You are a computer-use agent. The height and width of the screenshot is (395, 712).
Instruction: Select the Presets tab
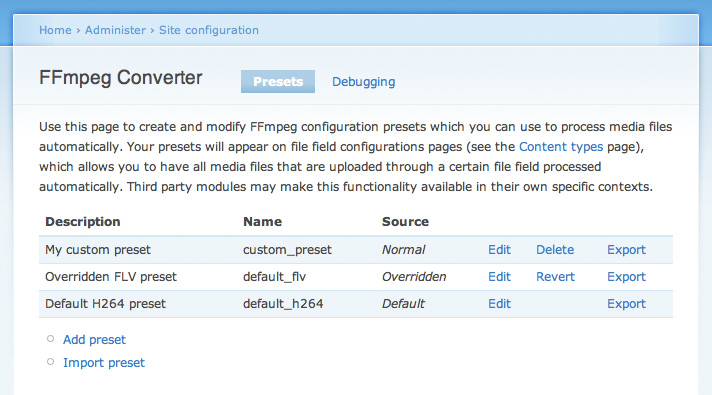point(278,81)
